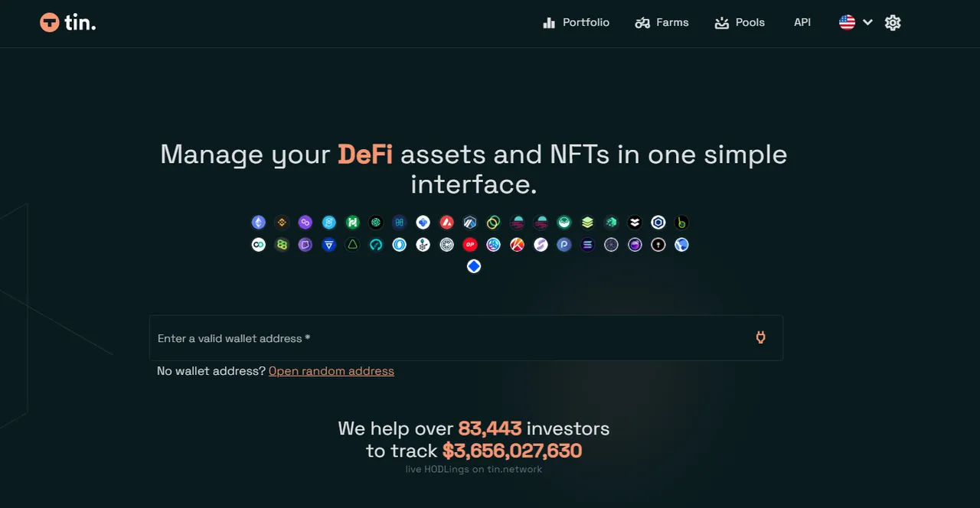The width and height of the screenshot is (980, 508).
Task: Select the white CO infinity chain icon
Action: 259,245
